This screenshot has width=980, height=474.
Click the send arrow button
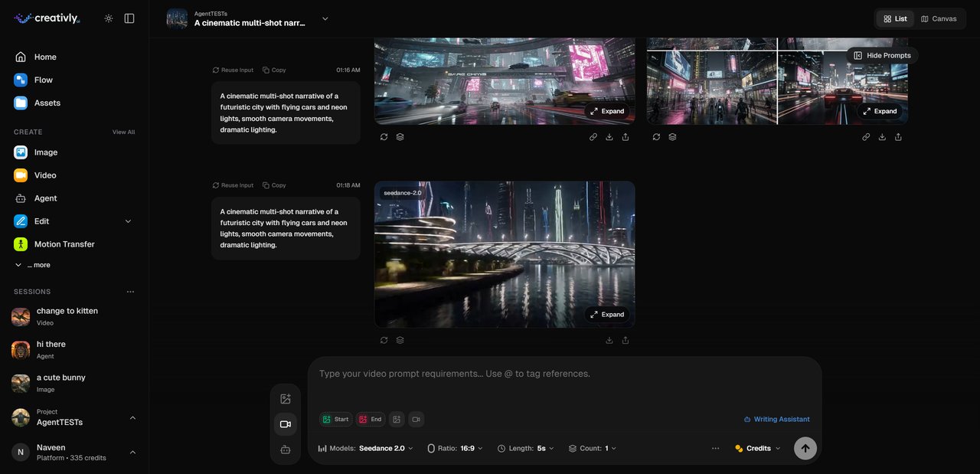[x=805, y=448]
